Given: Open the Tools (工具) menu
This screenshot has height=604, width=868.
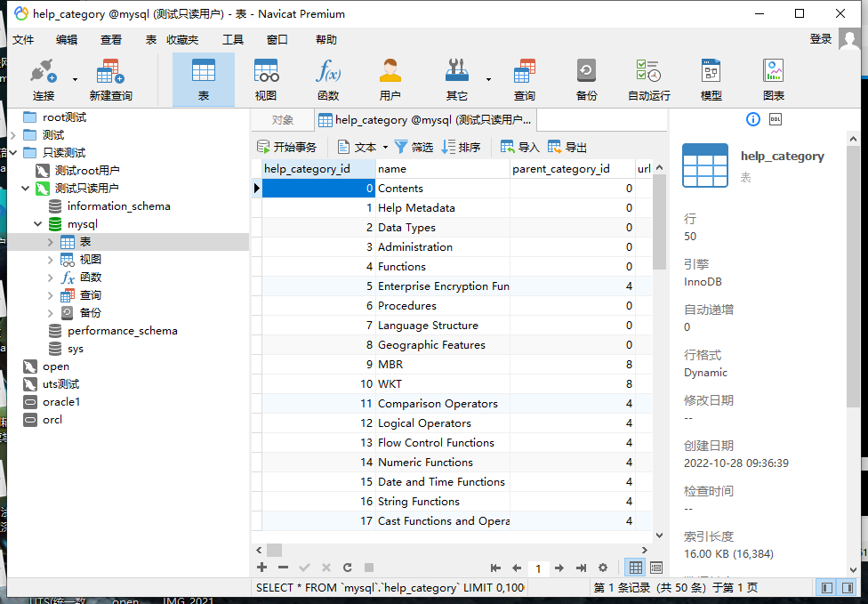Looking at the screenshot, I should pyautogui.click(x=233, y=40).
